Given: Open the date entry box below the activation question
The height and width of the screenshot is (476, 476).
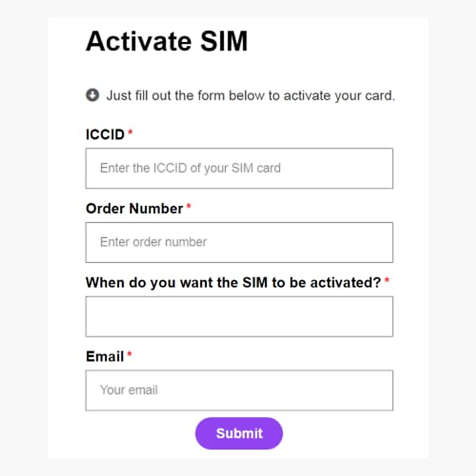Looking at the screenshot, I should 239,316.
